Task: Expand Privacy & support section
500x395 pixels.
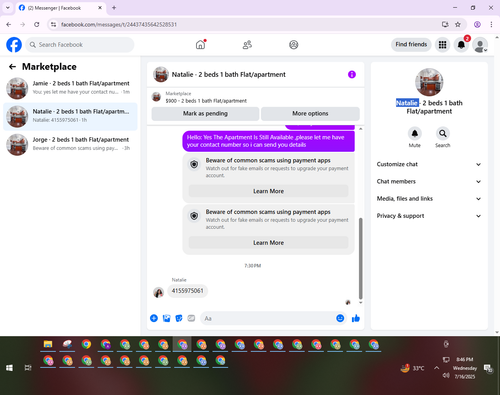Action: click(429, 216)
